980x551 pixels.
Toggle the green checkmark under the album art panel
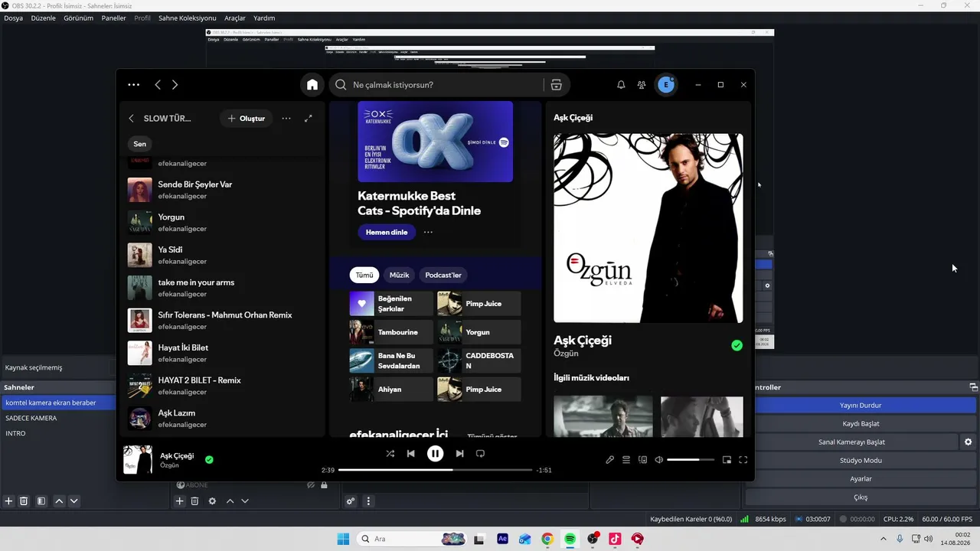(737, 346)
